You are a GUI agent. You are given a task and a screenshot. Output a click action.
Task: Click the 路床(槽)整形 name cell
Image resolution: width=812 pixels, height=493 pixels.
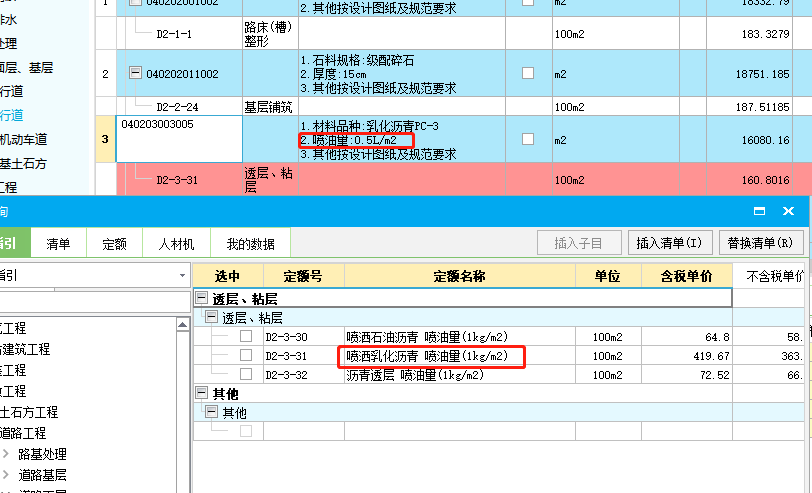pyautogui.click(x=268, y=34)
